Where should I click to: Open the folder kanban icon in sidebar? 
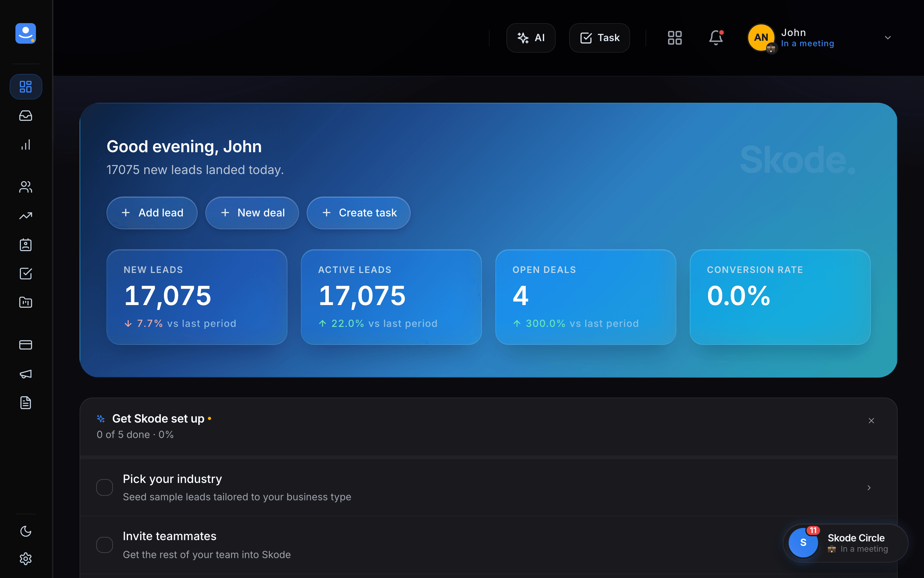26,302
